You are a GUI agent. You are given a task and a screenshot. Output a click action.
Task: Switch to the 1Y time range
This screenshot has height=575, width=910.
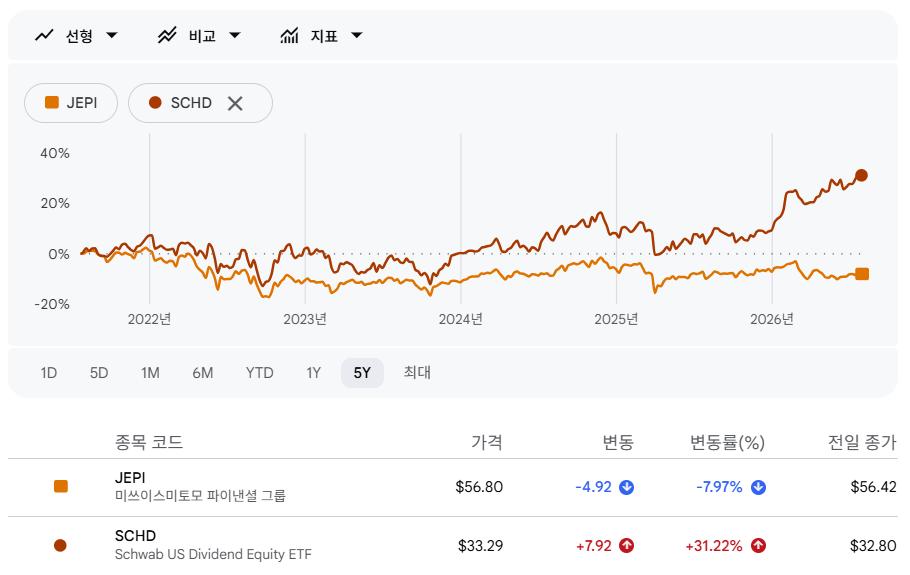pyautogui.click(x=313, y=373)
